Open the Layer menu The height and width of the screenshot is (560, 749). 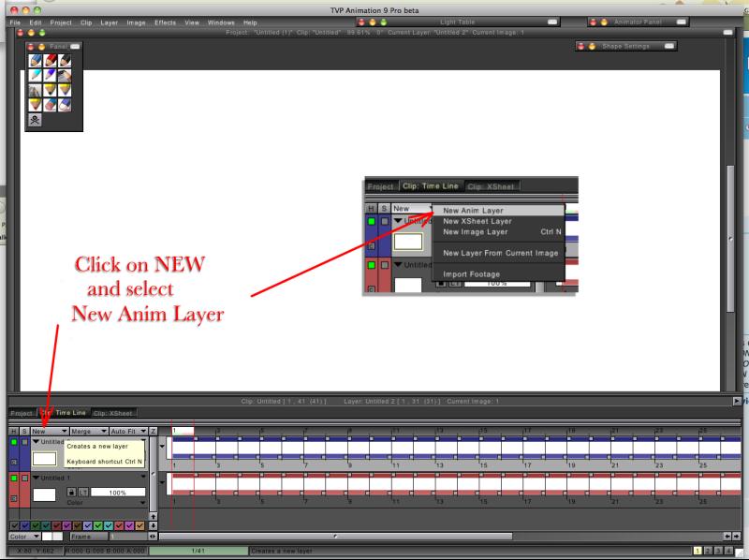(x=109, y=22)
